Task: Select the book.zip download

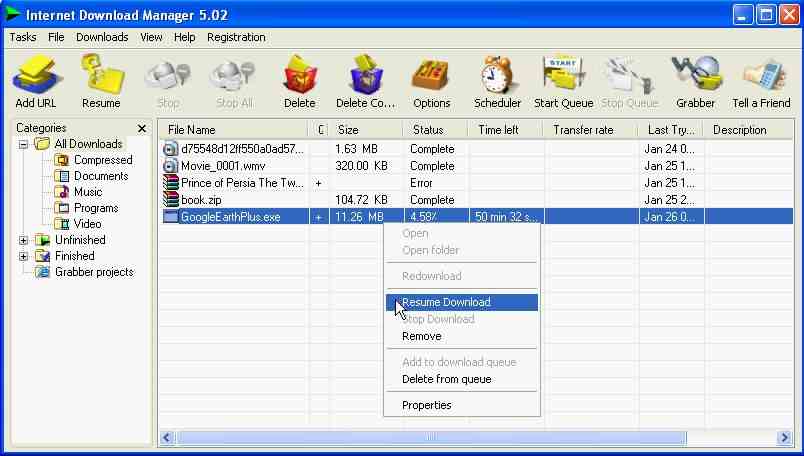Action: pos(476,200)
